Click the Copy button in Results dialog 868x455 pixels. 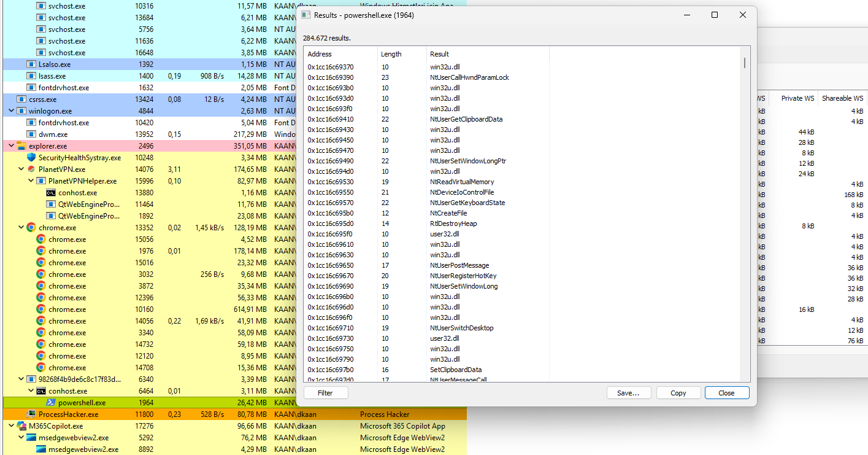(678, 393)
